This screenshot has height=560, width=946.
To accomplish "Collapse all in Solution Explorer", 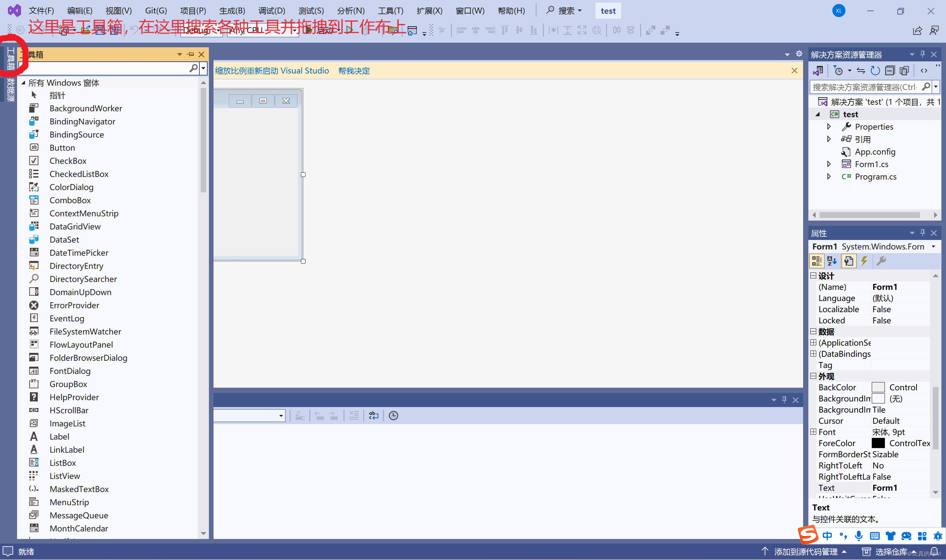I will [x=890, y=71].
